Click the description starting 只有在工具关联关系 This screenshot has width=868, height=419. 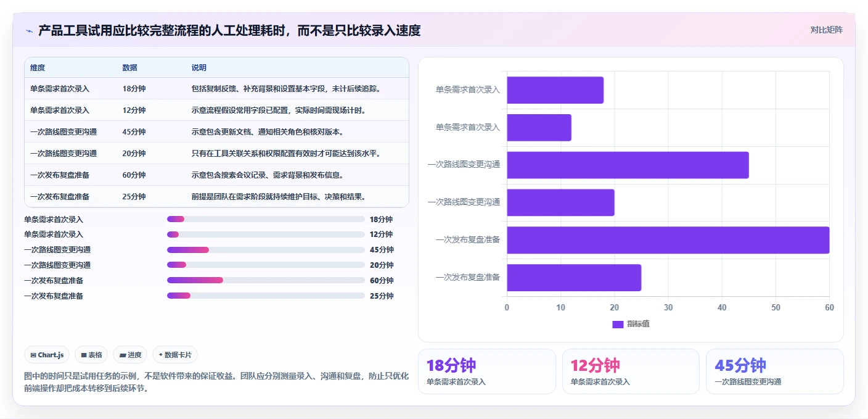(x=285, y=154)
